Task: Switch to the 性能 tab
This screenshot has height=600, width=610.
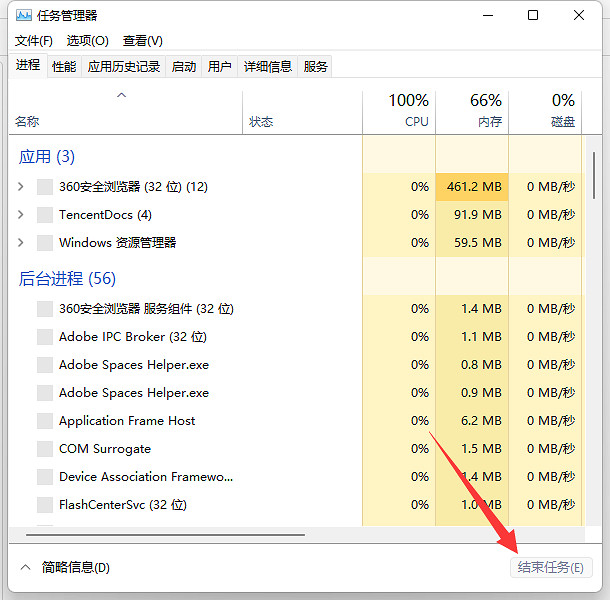Action: click(64, 66)
